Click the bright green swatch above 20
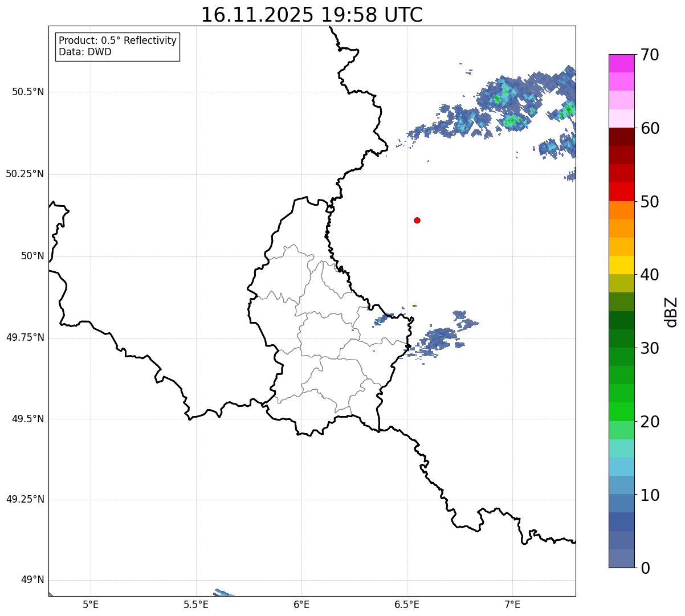This screenshot has height=616, width=685. tap(622, 411)
